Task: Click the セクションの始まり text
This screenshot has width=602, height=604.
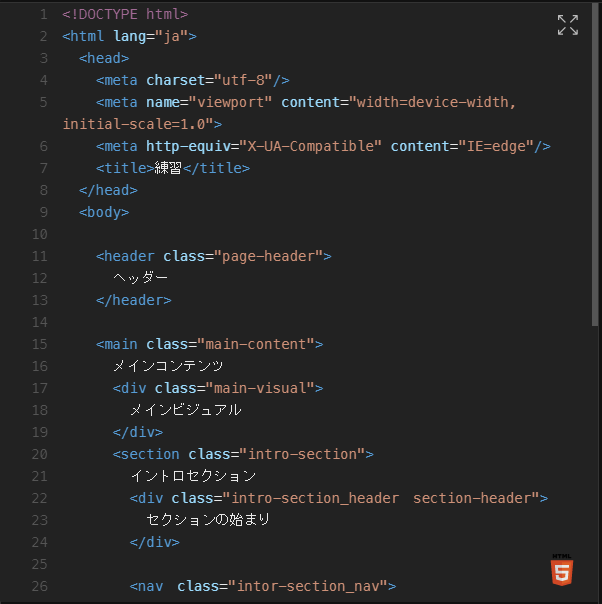Action: (x=208, y=520)
